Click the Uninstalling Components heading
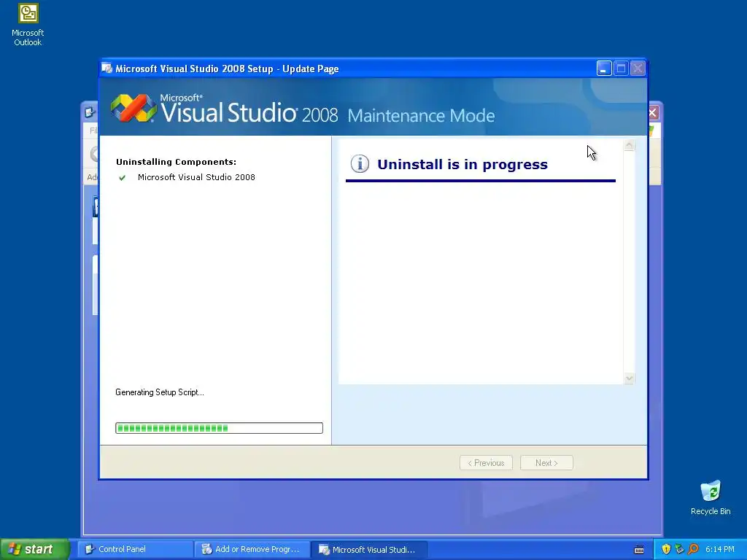Screen dimensions: 747x560 coord(177,162)
